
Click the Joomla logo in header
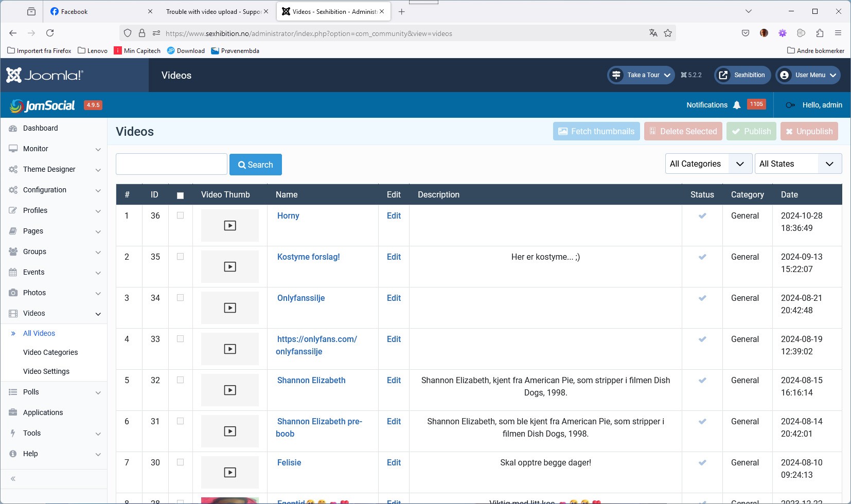(x=45, y=75)
